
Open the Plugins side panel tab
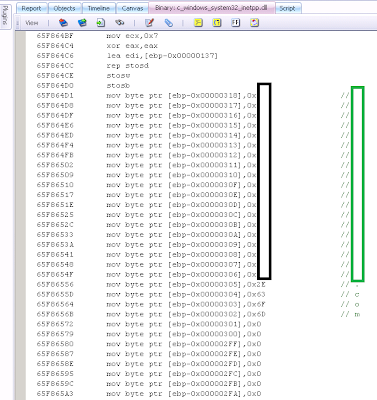coord(5,17)
